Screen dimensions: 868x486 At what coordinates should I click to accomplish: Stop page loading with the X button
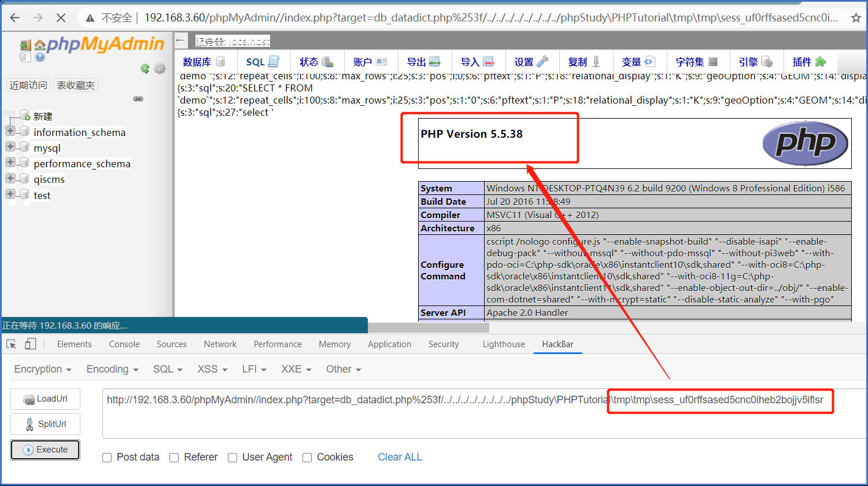[x=61, y=18]
